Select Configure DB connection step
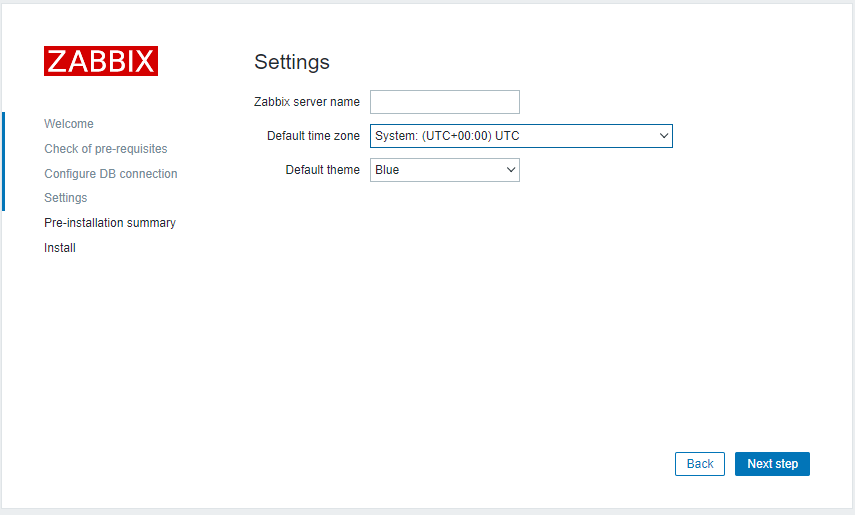855x515 pixels. pos(111,173)
